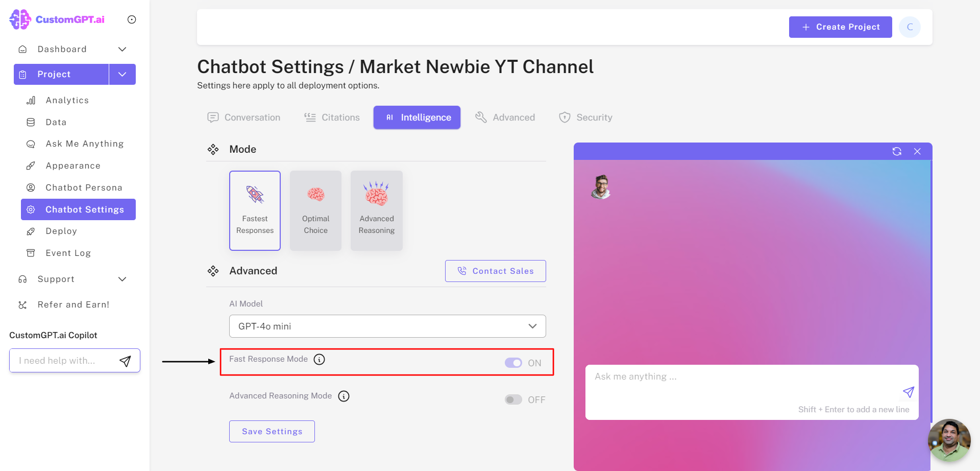
Task: Open the Deploy page
Action: (61, 231)
